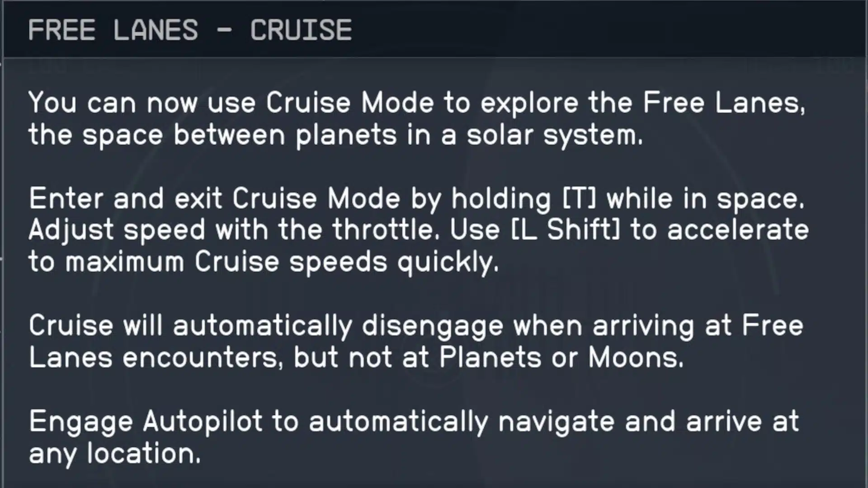Click the "any location" text at the bottom

coord(114,453)
